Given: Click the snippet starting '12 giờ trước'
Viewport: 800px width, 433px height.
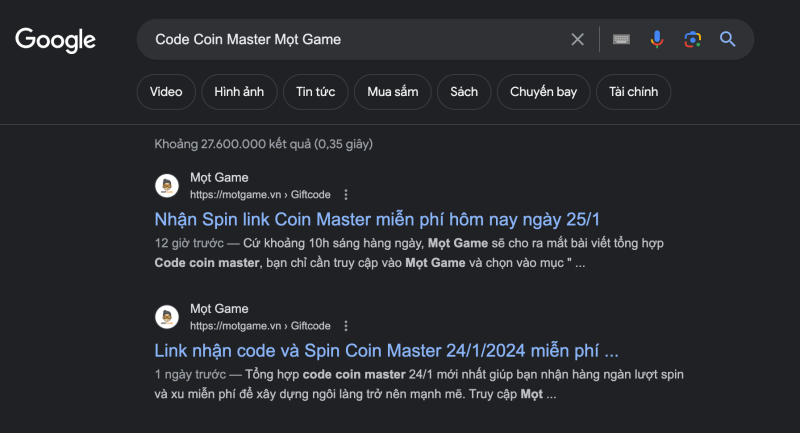Looking at the screenshot, I should (409, 253).
